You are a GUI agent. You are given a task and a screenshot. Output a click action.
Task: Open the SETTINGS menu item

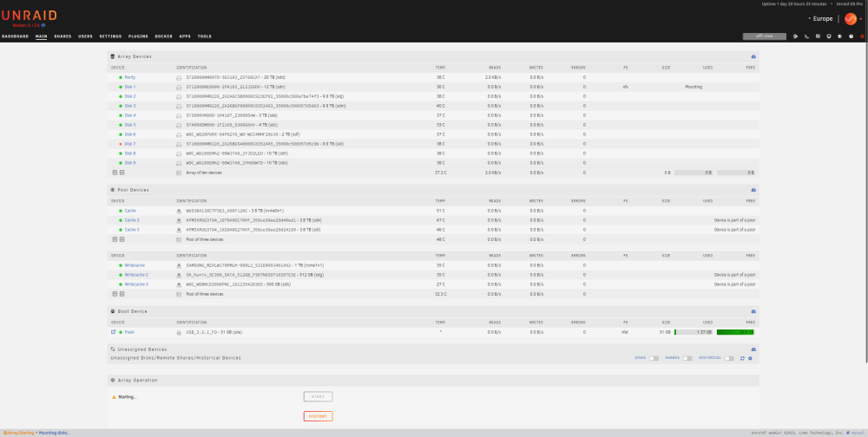point(110,36)
